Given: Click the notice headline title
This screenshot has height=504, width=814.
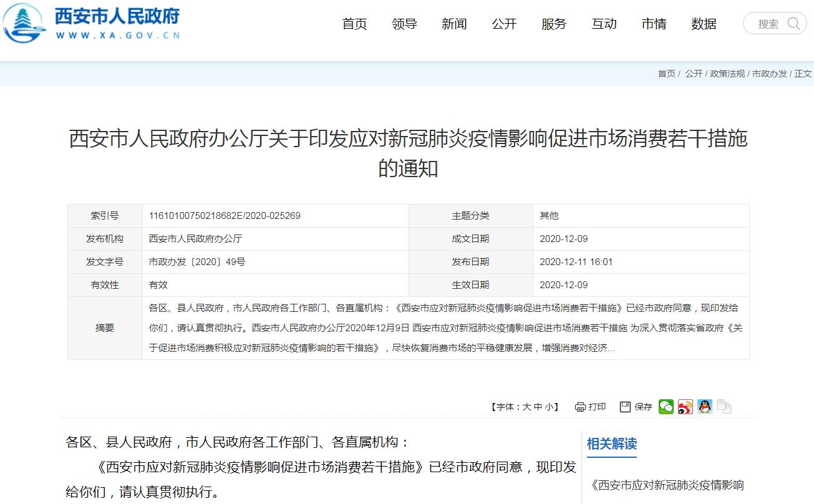Looking at the screenshot, I should [408, 153].
